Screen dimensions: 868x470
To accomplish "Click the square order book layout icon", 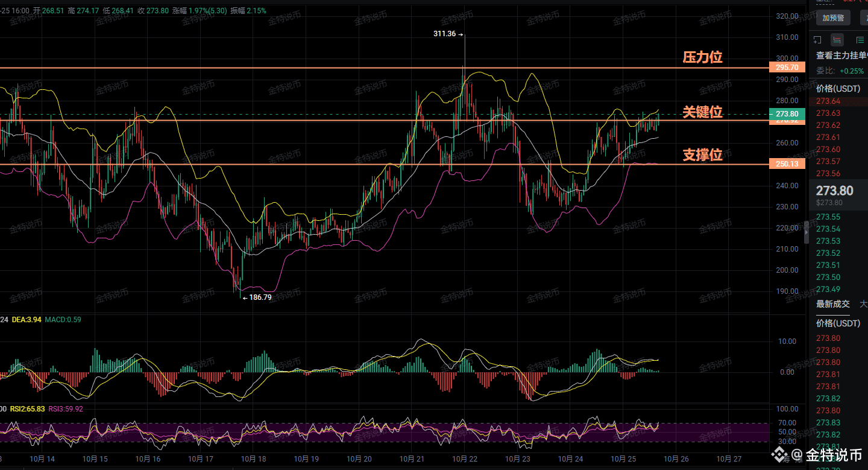I will 817,40.
